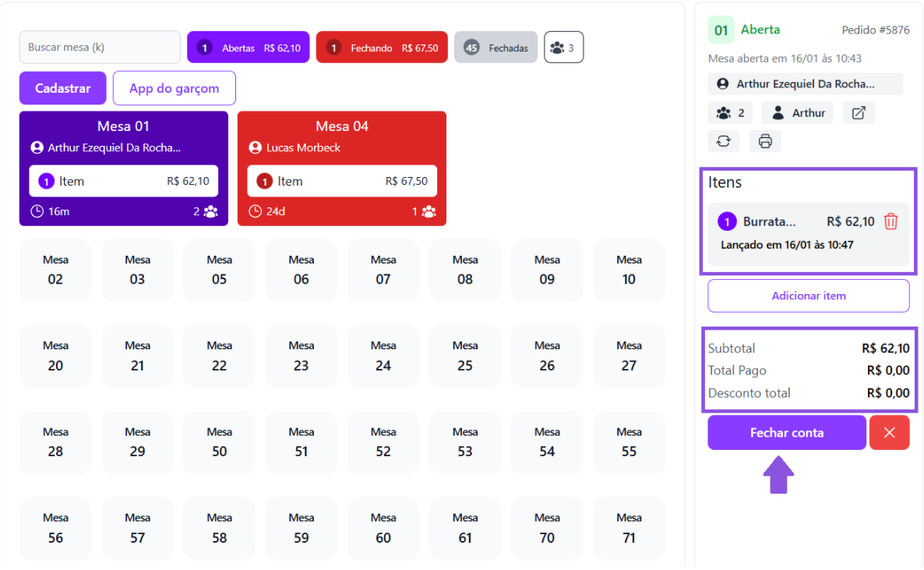Click the red cancel X button
924x570 pixels.
pos(890,433)
